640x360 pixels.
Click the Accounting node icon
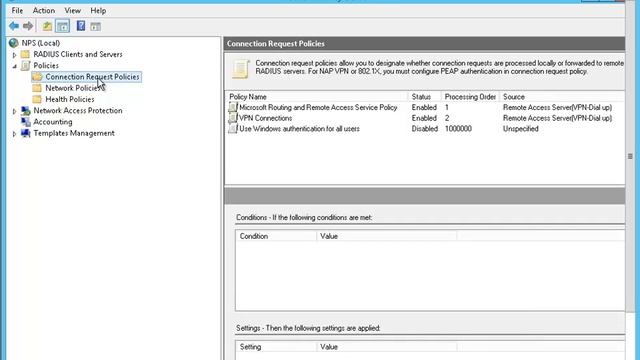(26, 122)
